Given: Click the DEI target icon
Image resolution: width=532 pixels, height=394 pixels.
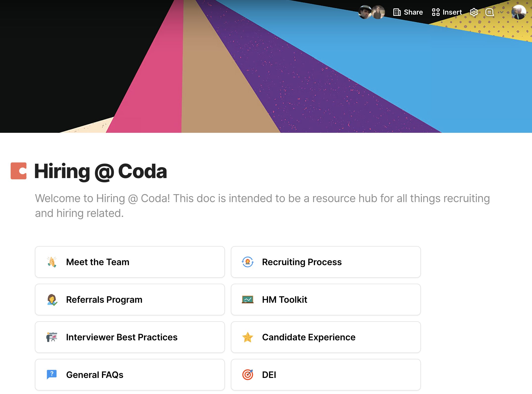Looking at the screenshot, I should tap(247, 374).
